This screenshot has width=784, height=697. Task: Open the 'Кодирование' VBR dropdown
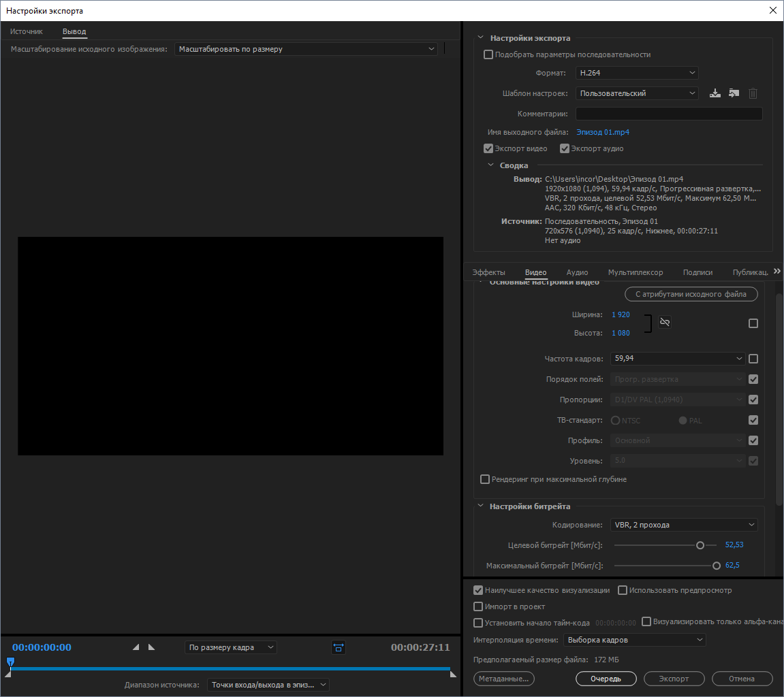click(x=683, y=525)
